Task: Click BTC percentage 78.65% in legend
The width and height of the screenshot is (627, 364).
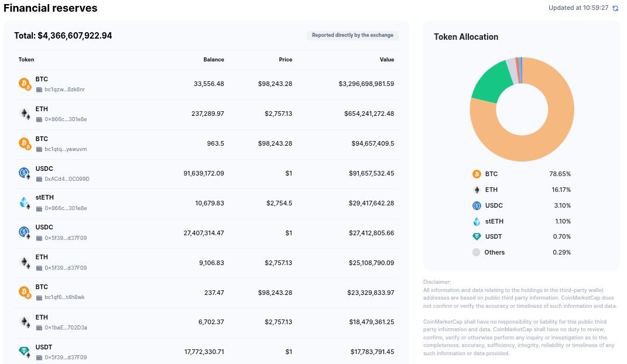Action: point(560,174)
